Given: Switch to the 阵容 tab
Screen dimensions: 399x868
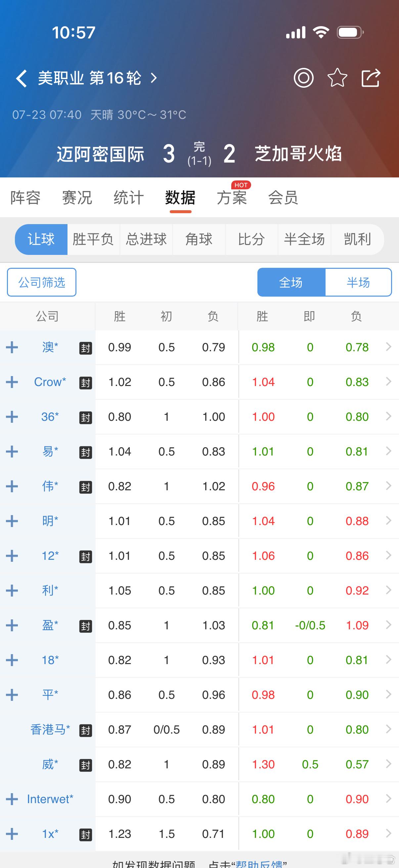Looking at the screenshot, I should 25,197.
